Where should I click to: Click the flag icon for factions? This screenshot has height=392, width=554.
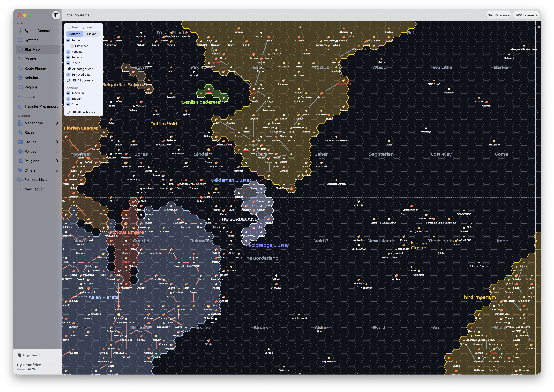tap(74, 112)
